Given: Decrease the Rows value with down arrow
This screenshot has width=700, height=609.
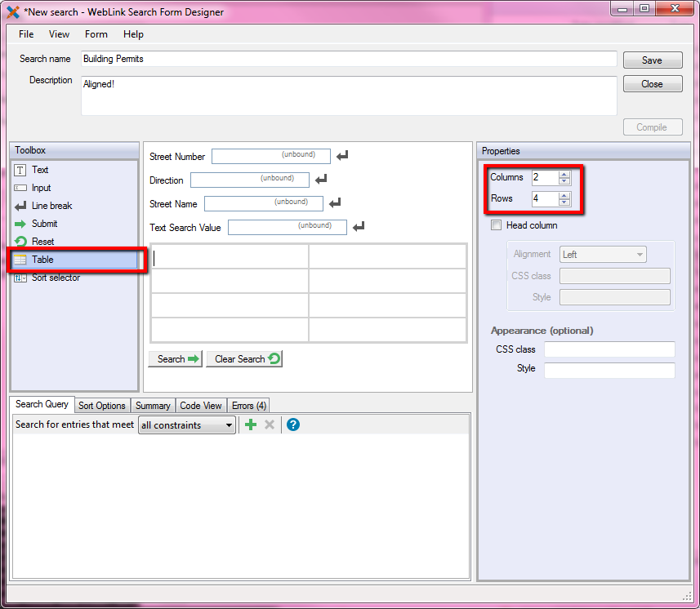Looking at the screenshot, I should coord(564,202).
